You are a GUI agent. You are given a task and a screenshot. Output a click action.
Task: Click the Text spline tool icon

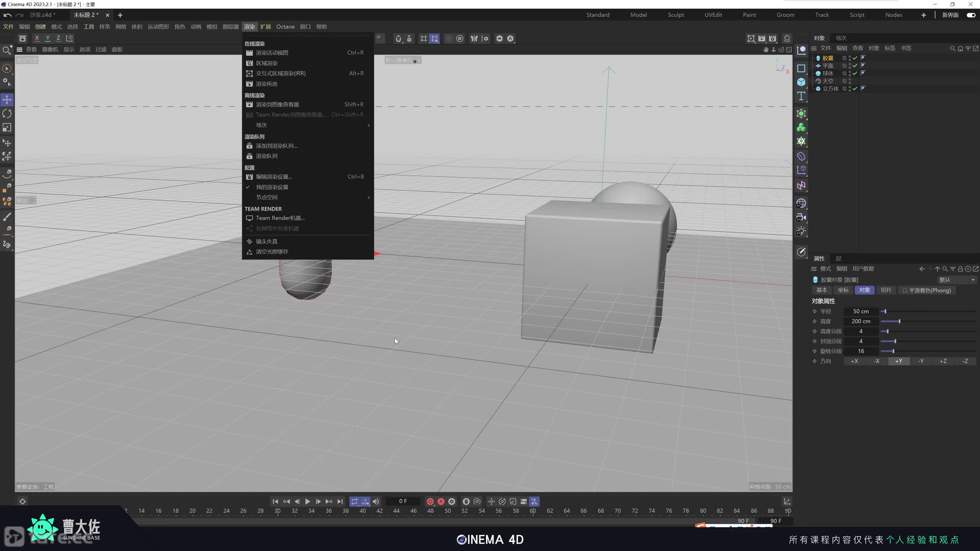coord(801,96)
